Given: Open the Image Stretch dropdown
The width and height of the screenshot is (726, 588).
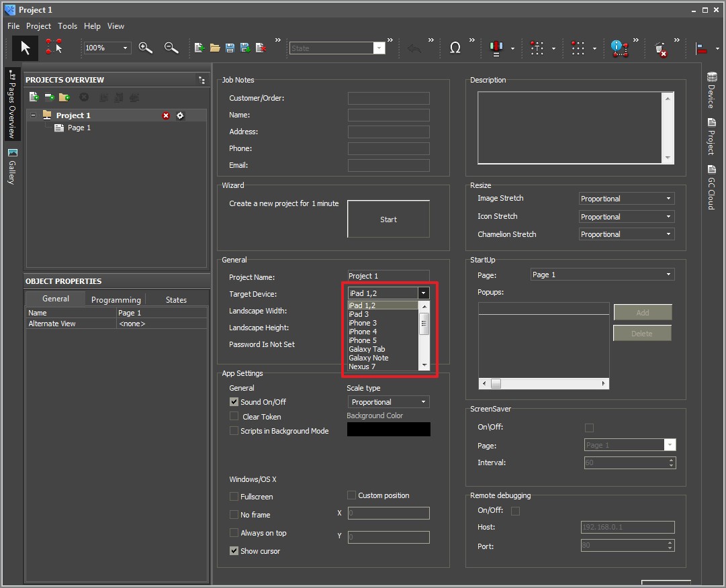Looking at the screenshot, I should [625, 198].
